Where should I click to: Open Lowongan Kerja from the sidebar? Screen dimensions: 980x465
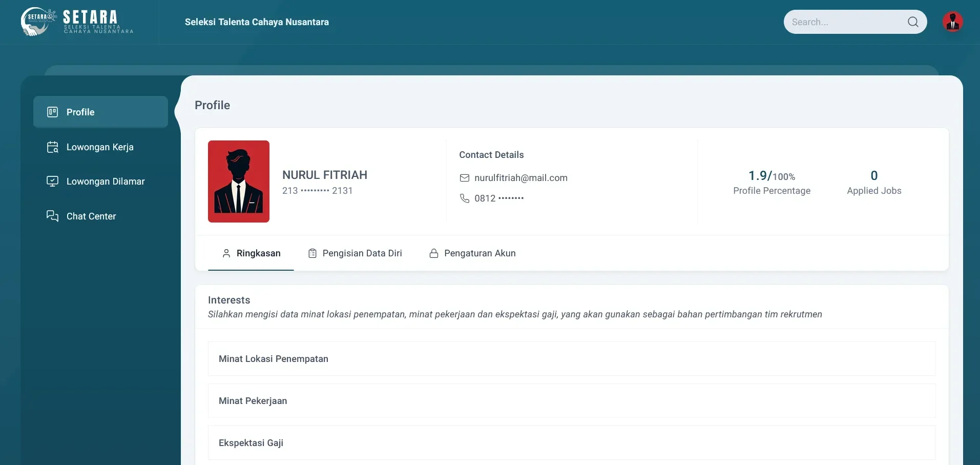click(x=100, y=147)
